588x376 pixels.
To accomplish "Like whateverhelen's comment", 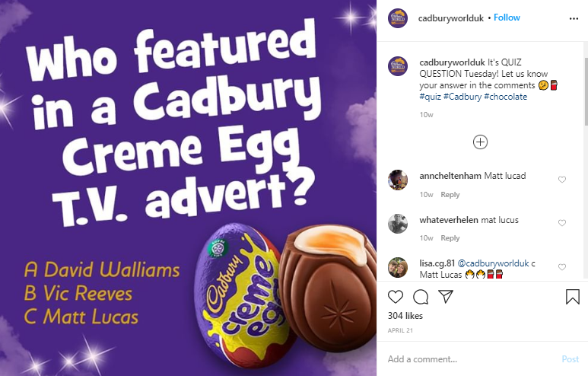I will [x=561, y=223].
